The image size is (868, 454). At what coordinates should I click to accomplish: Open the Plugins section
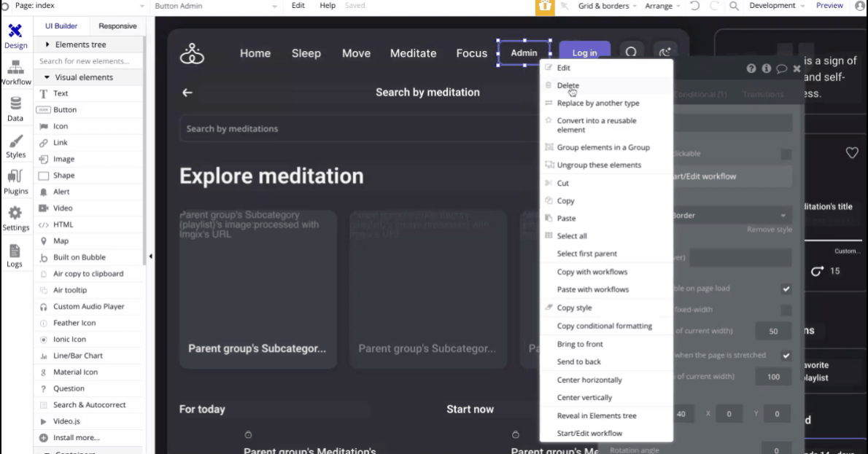pos(15,181)
